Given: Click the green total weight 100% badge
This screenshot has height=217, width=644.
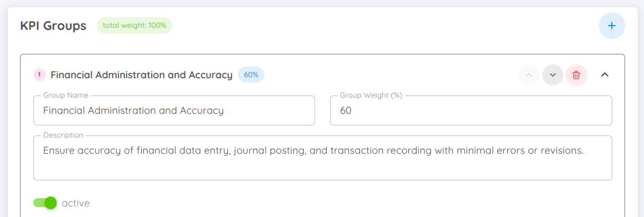Looking at the screenshot, I should coord(134,26).
